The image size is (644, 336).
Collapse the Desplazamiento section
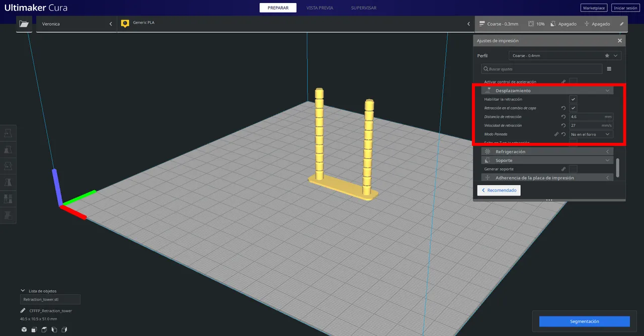pyautogui.click(x=547, y=91)
